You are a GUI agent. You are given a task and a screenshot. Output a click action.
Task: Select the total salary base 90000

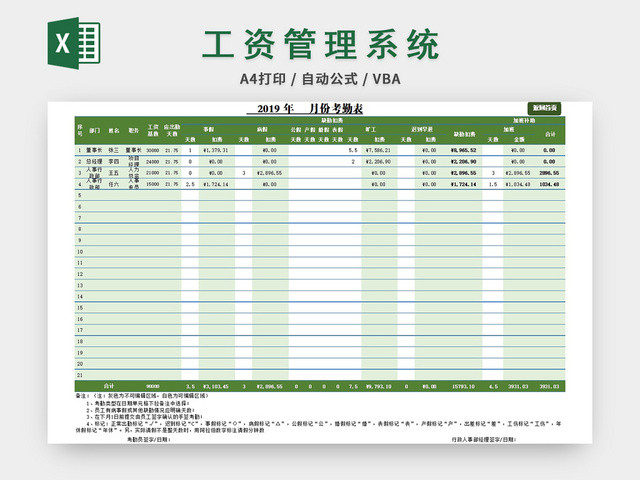click(x=153, y=386)
